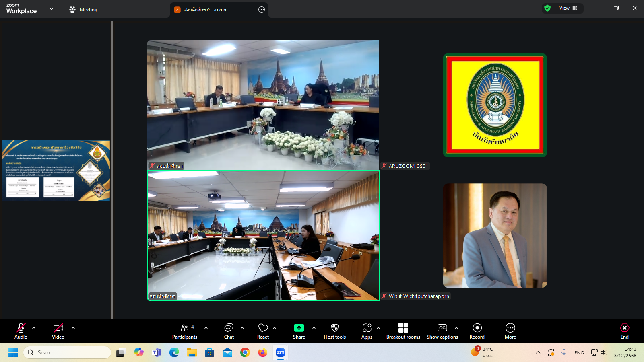644x362 pixels.
Task: Open Host tools shield icon
Action: [x=334, y=331]
